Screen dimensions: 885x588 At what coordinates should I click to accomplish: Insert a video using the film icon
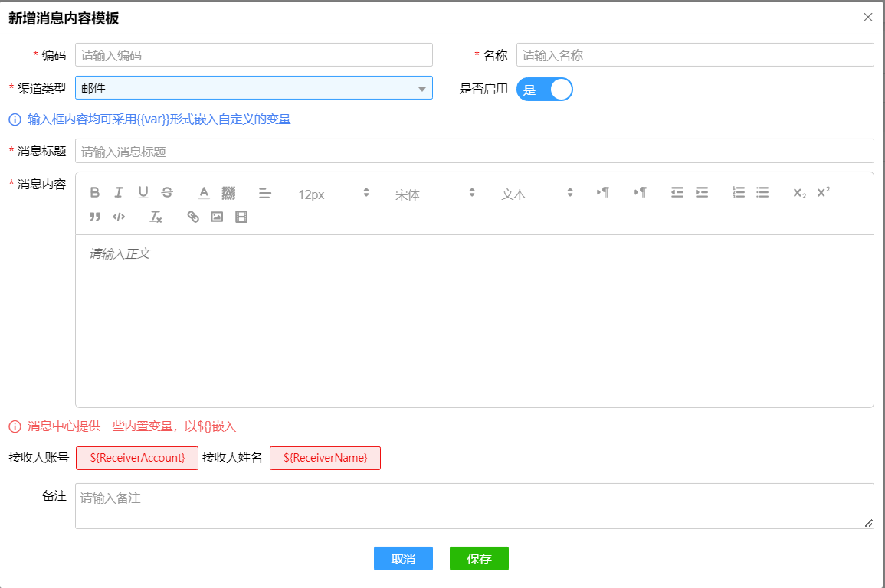coord(241,217)
